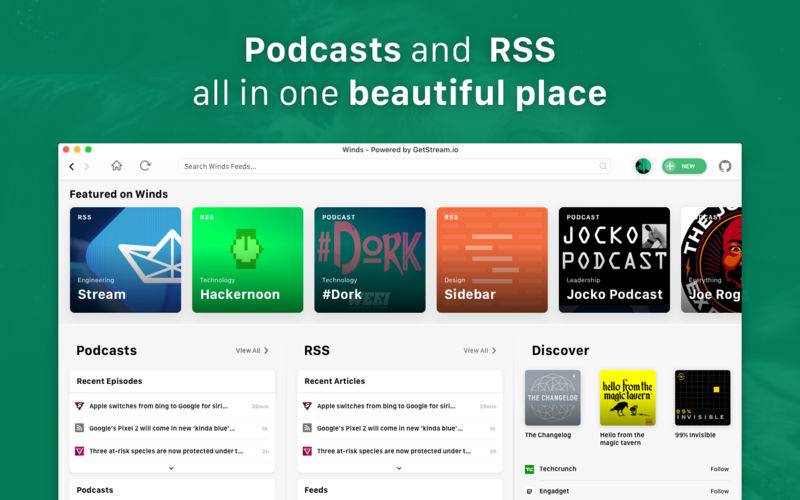Click the Techcrunch feed icon
This screenshot has height=500, width=800.
coord(530,469)
